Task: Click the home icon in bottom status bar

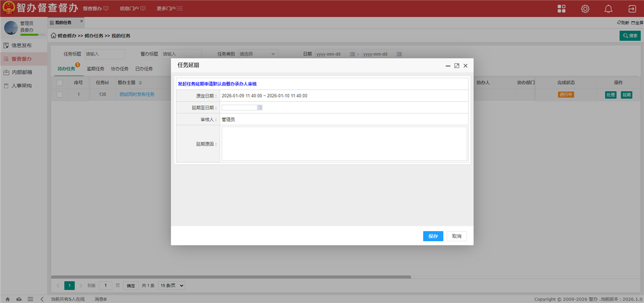Action: pyautogui.click(x=8, y=299)
